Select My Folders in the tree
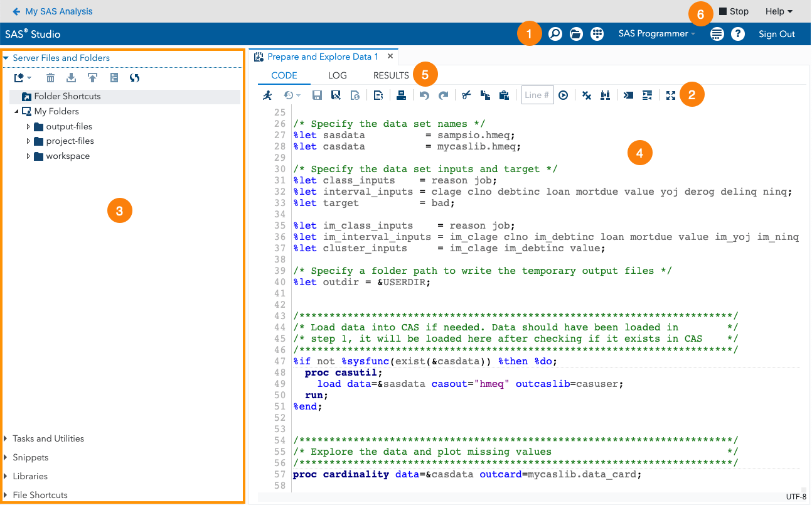This screenshot has width=812, height=505. click(x=56, y=111)
